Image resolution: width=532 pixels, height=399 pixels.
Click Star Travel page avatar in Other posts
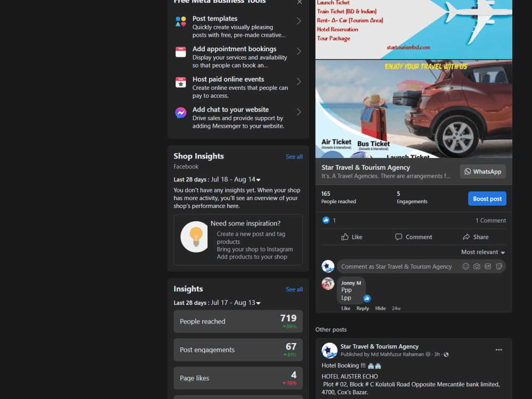(x=329, y=351)
